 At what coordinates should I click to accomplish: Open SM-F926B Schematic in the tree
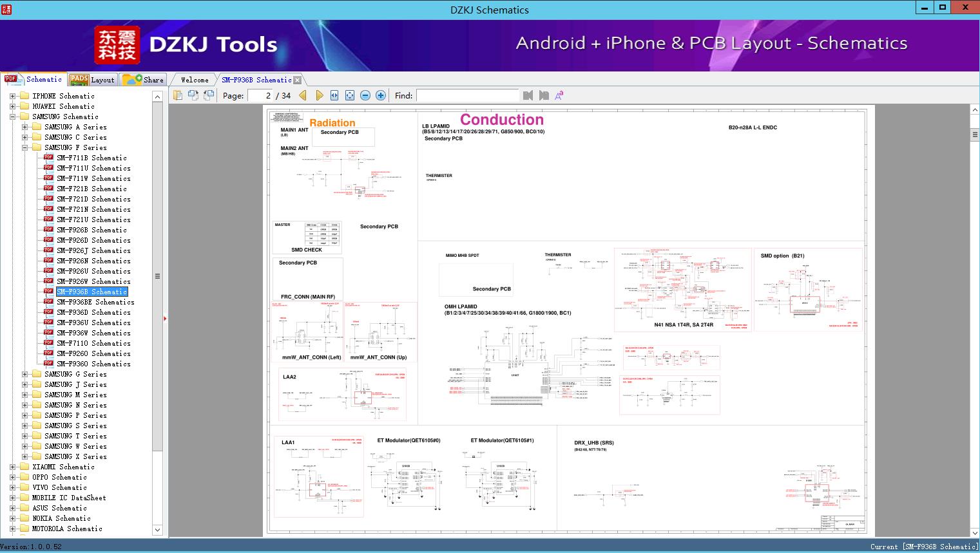91,230
